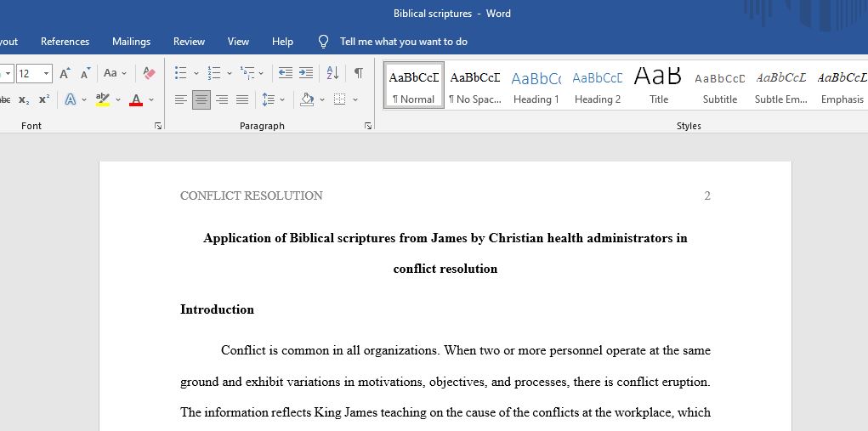Align text to the right
Viewport: 868px width, 431px height.
click(x=222, y=99)
